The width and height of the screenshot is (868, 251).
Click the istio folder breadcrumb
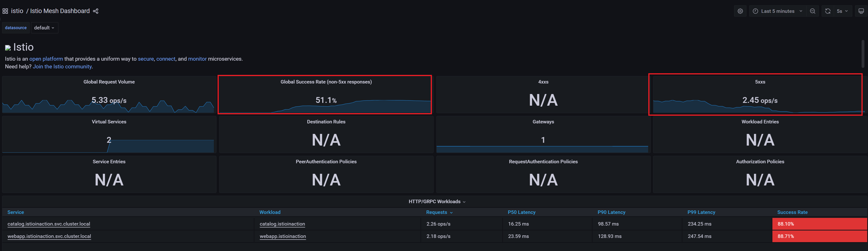[17, 11]
